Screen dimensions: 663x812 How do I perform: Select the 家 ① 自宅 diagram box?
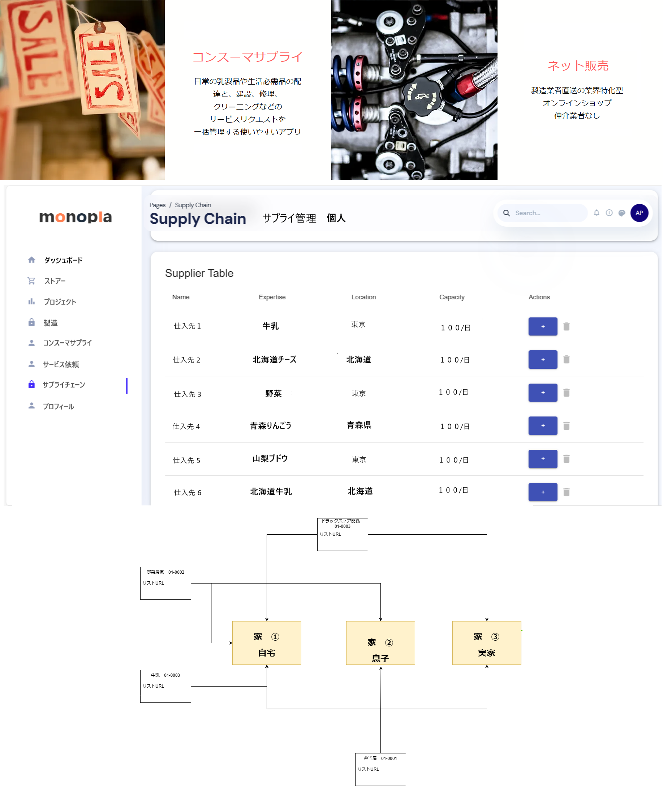pos(267,644)
